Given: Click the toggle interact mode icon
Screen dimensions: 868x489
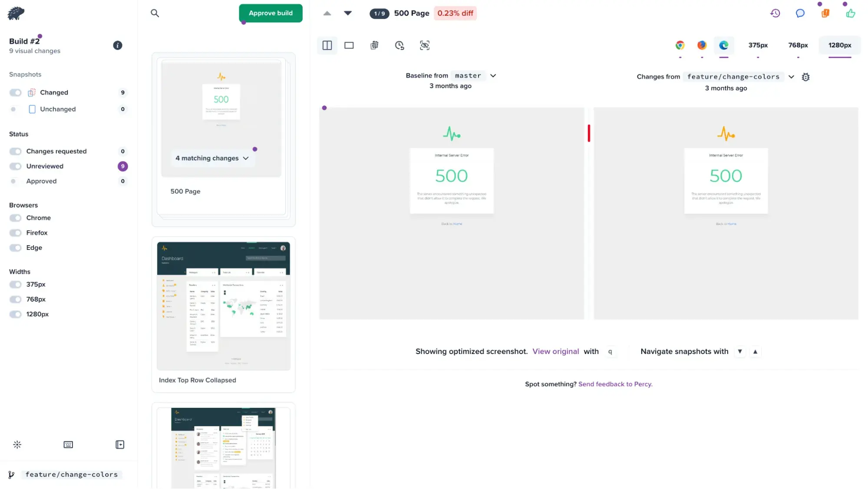Looking at the screenshot, I should point(425,45).
